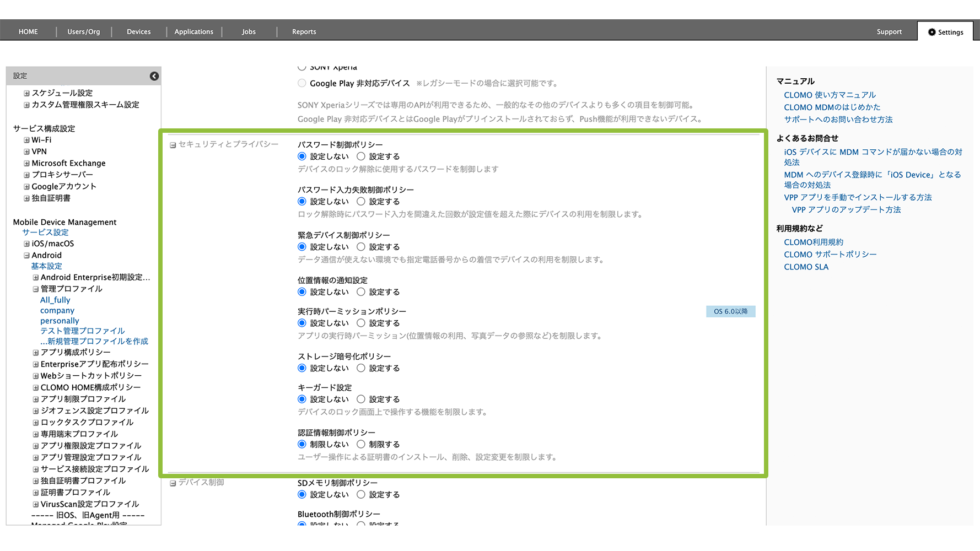
Task: Open the Devices menu tab
Action: point(138,32)
